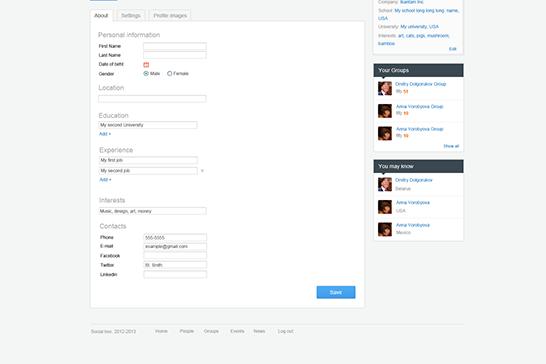Click the Dmitry Dolgorukov Group avatar
The image size is (546, 364).
tap(385, 88)
